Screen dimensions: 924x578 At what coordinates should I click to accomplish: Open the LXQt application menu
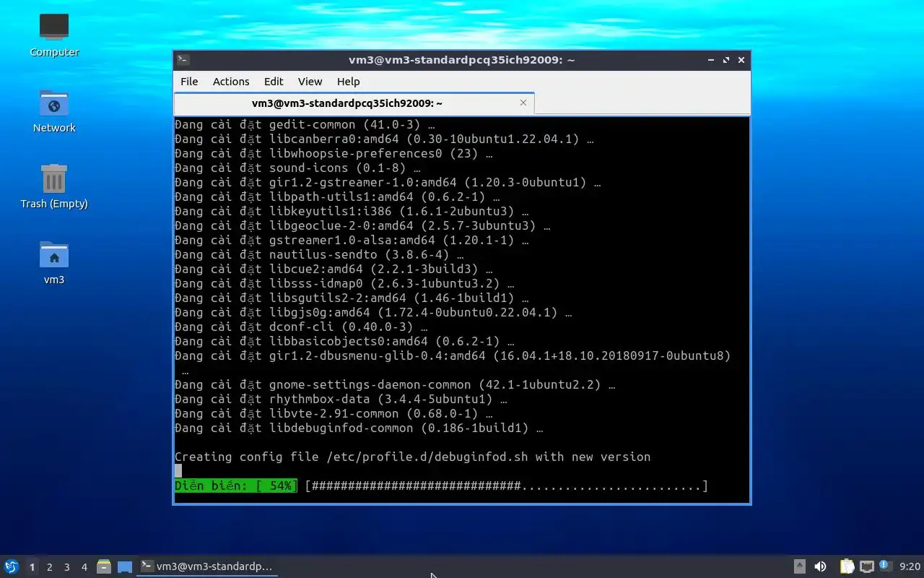tap(12, 566)
